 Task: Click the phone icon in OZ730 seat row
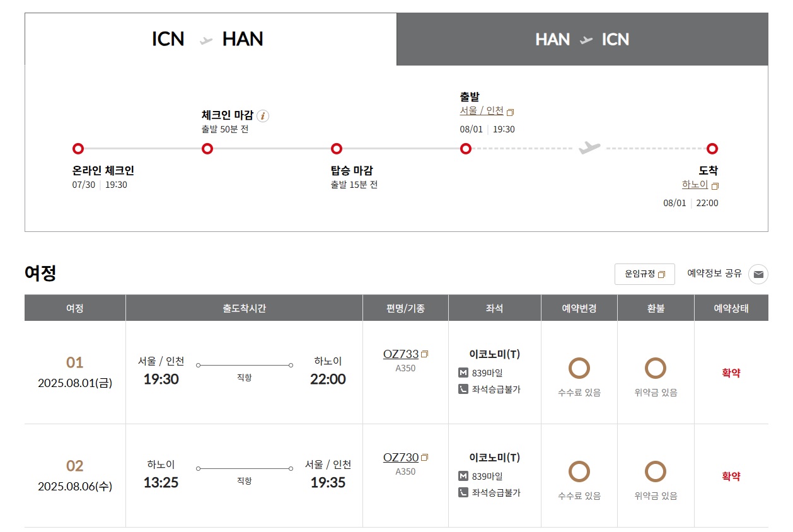463,492
